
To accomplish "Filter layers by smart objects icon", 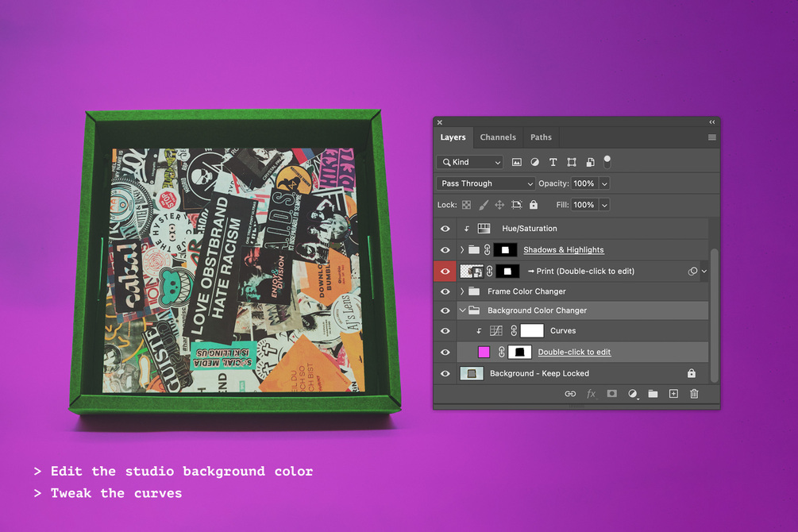I will coord(590,162).
